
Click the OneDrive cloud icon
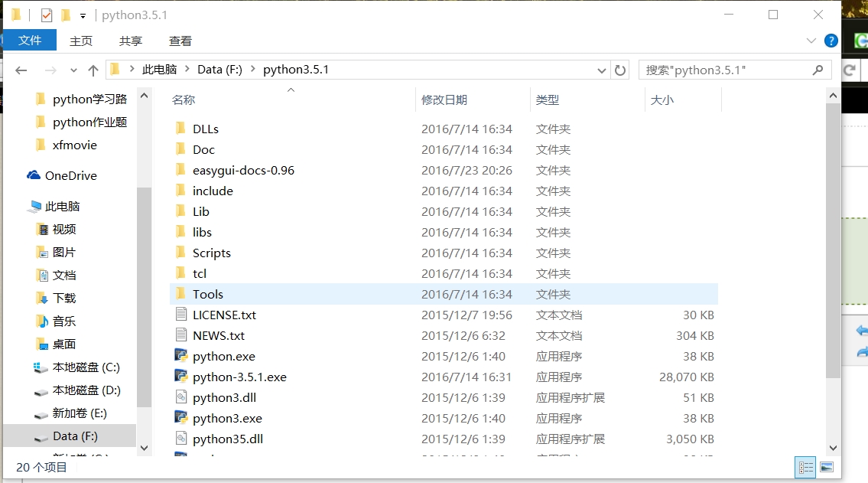point(34,175)
